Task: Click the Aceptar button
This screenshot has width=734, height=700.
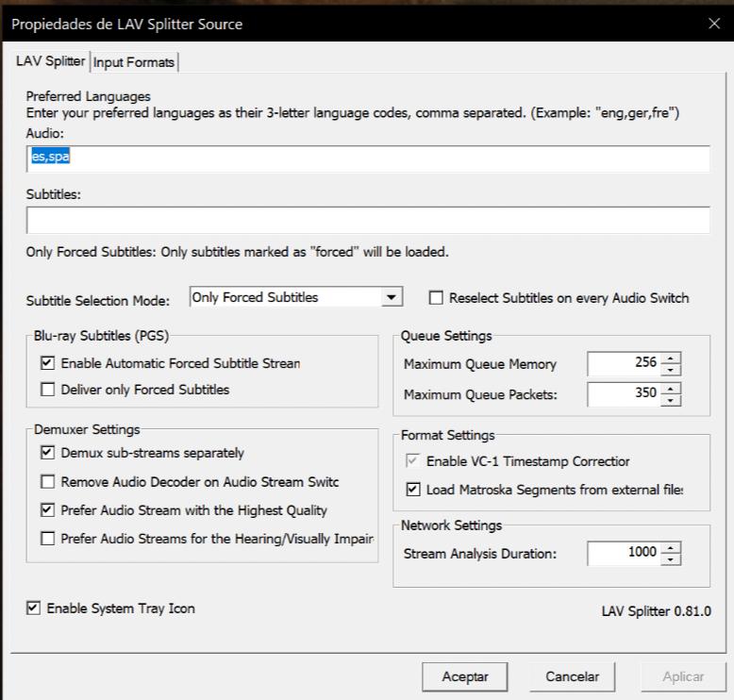Action: click(x=464, y=676)
